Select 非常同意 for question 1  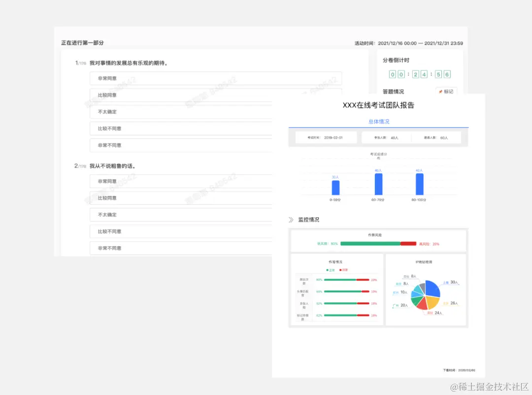point(215,78)
